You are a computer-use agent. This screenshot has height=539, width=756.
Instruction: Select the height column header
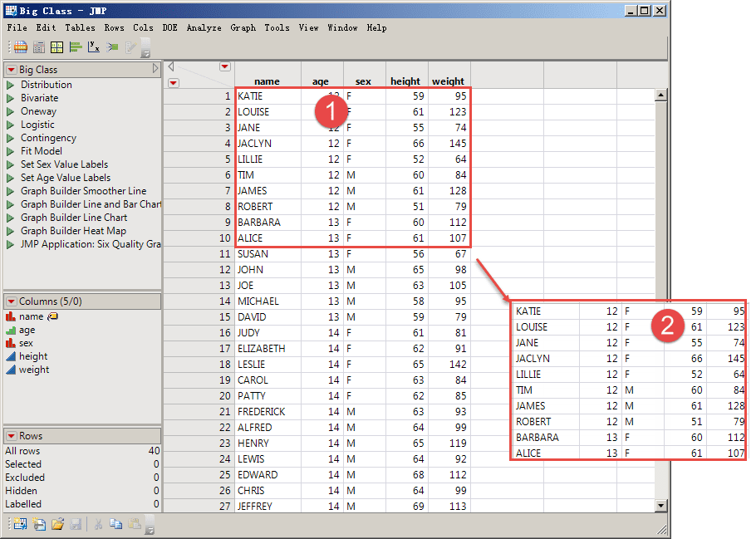coord(405,81)
